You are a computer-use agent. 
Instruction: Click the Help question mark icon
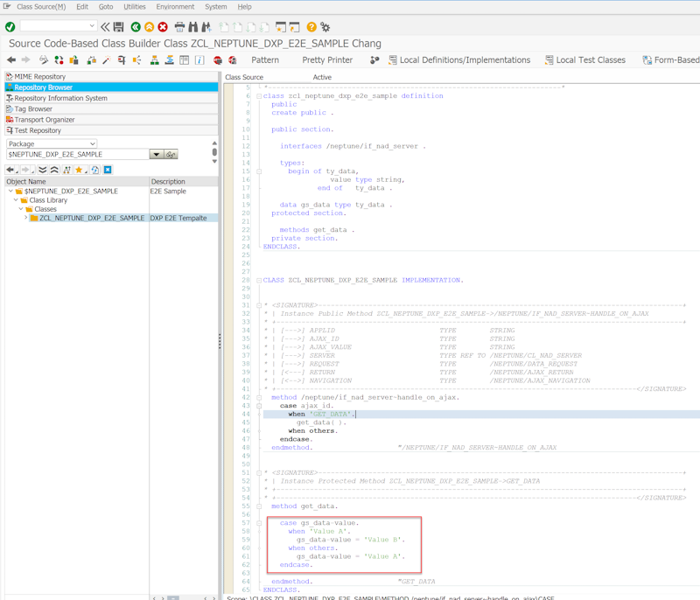[311, 27]
